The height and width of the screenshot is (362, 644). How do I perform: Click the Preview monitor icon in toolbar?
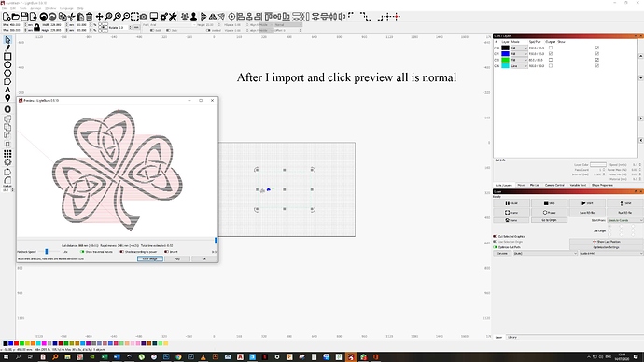coord(154,17)
